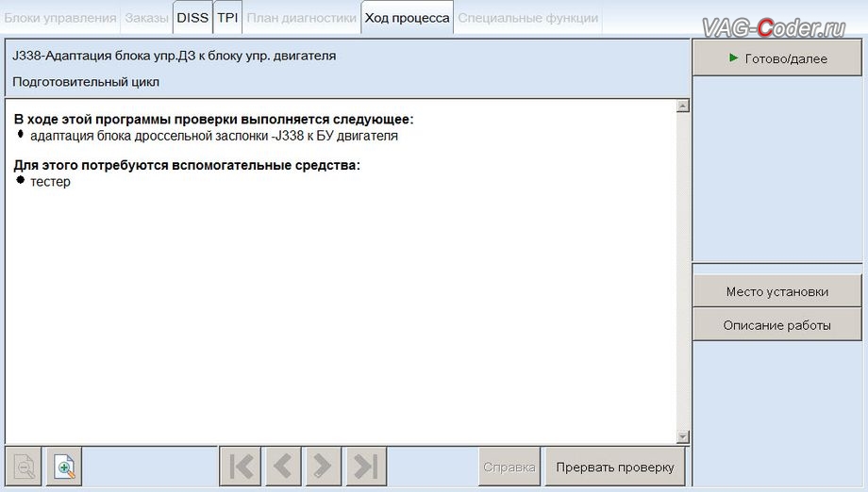
Task: Open the Заказы tab
Action: click(146, 18)
